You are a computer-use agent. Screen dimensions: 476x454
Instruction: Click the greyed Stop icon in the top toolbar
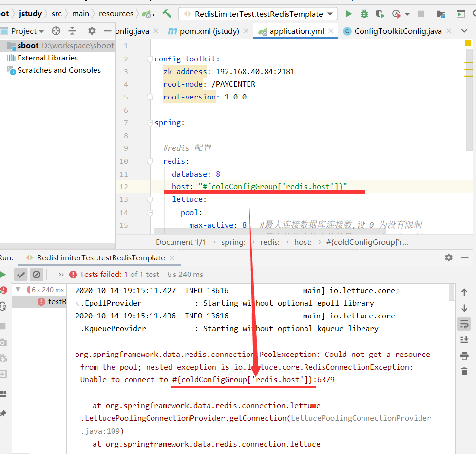click(421, 14)
